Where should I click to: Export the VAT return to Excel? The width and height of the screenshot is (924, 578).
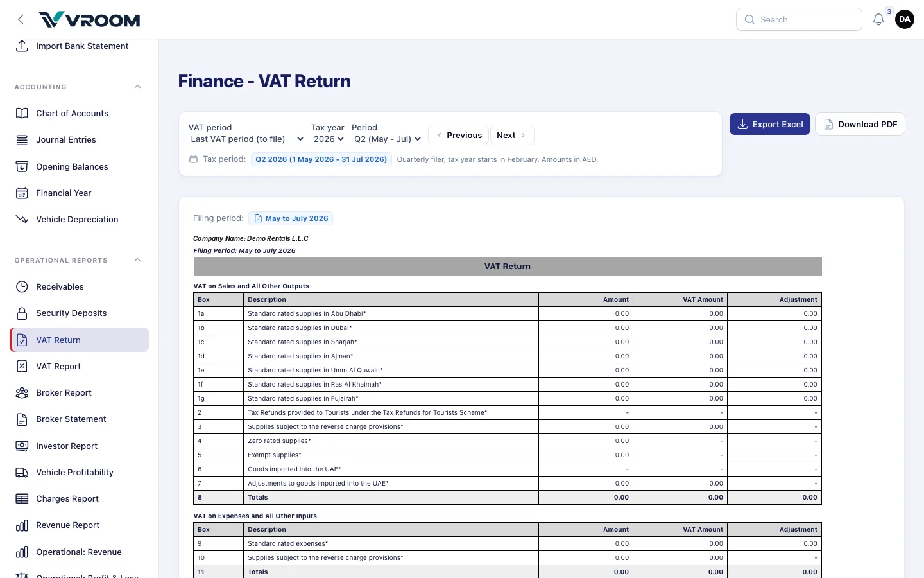[x=770, y=124]
